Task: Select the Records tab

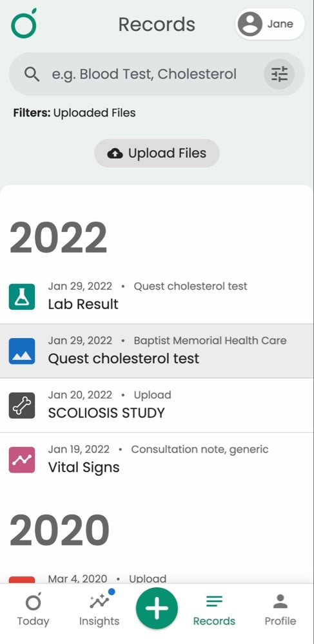Action: [x=214, y=610]
